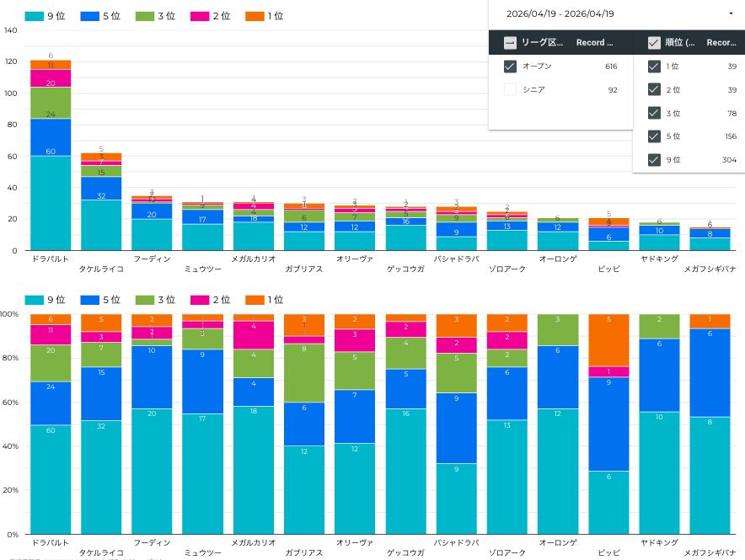The width and height of the screenshot is (745, 560).
Task: Uncheck the 1位 rank filter checkbox
Action: 653,67
